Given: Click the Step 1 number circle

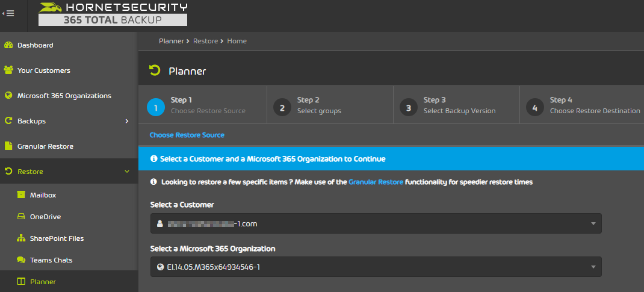Looking at the screenshot, I should click(156, 108).
